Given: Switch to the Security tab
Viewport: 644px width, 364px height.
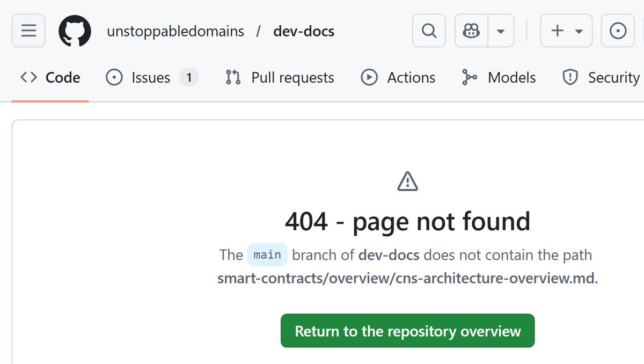Looking at the screenshot, I should [600, 78].
